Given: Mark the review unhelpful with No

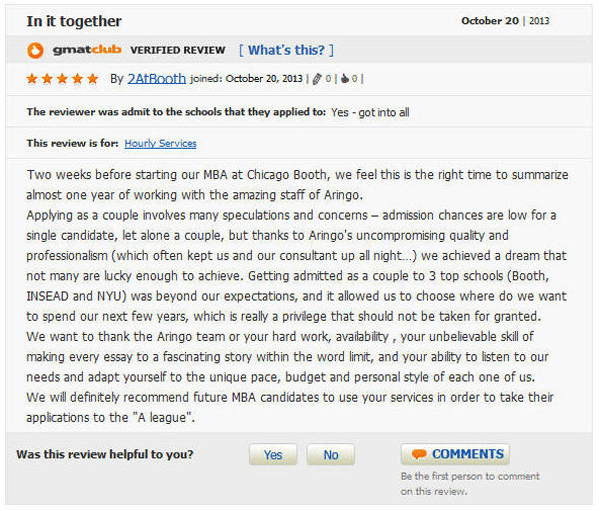Looking at the screenshot, I should point(331,455).
